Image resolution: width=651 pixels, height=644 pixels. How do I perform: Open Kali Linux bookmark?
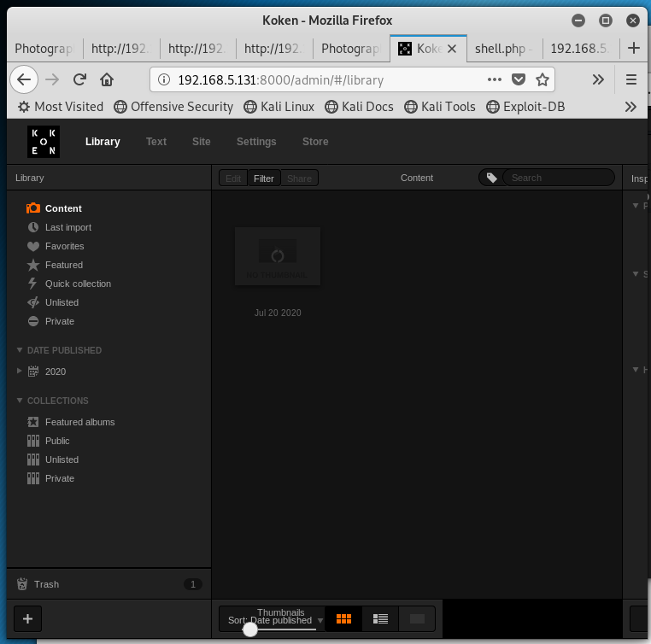point(279,107)
